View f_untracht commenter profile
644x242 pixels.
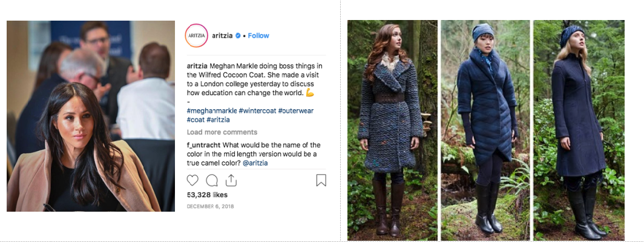pos(204,146)
